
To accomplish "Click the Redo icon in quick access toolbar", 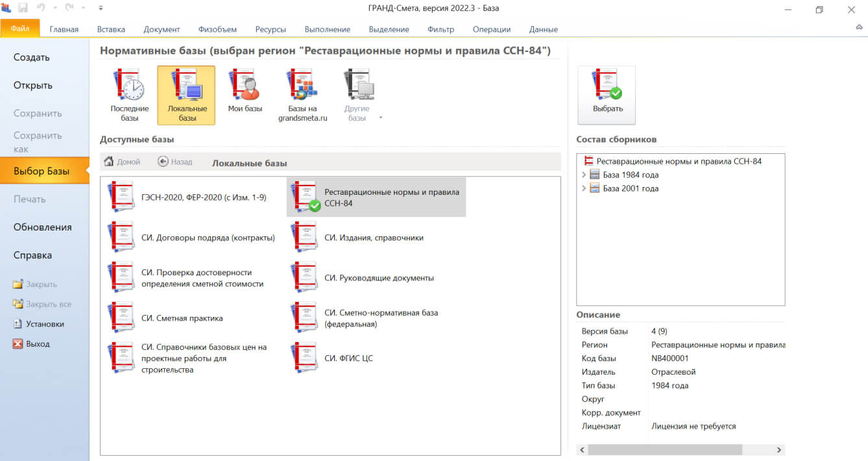I will tap(69, 8).
